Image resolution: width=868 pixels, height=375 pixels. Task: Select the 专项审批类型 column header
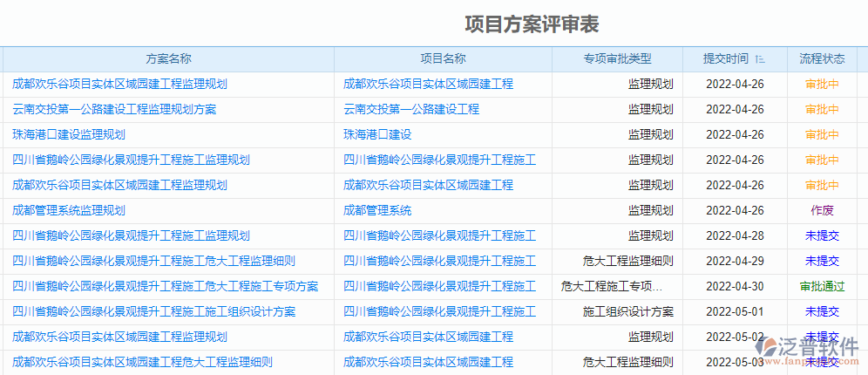pos(617,58)
